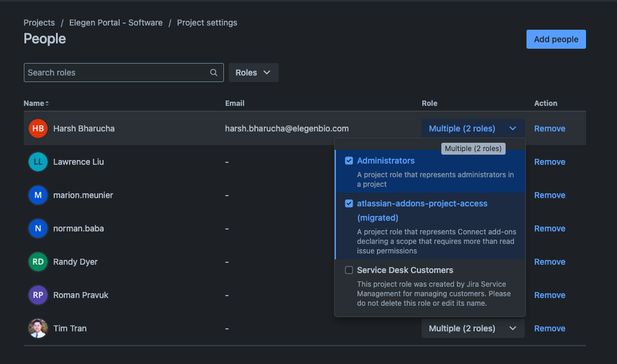Check the Service Desk Customers checkbox
Image resolution: width=617 pixels, height=364 pixels.
(349, 270)
